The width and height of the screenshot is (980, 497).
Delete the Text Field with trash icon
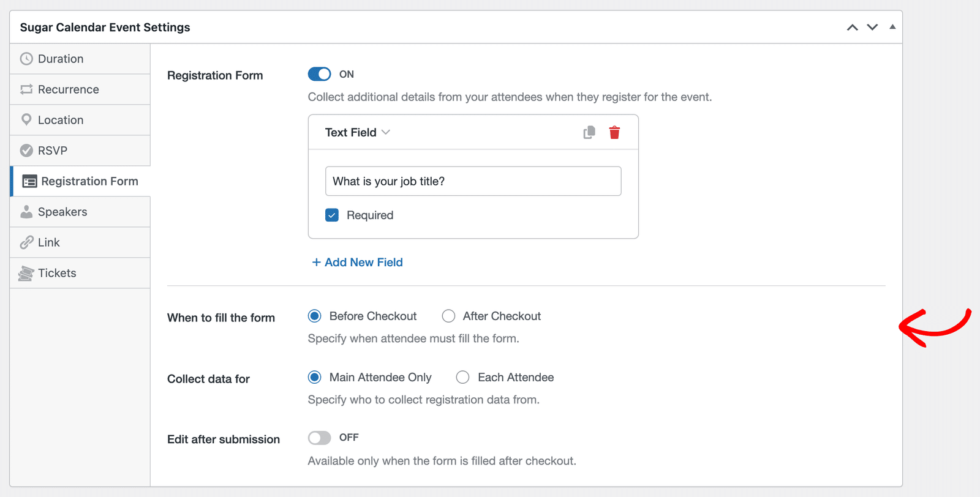[614, 132]
